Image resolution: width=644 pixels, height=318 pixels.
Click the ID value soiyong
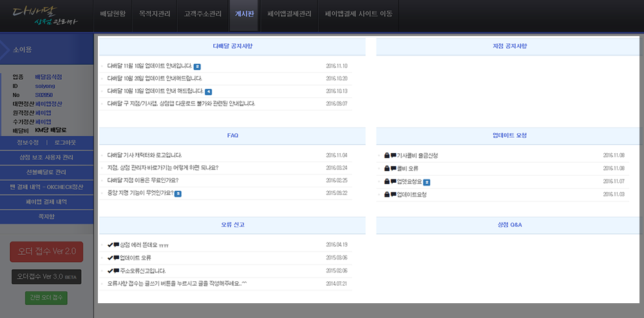click(45, 86)
